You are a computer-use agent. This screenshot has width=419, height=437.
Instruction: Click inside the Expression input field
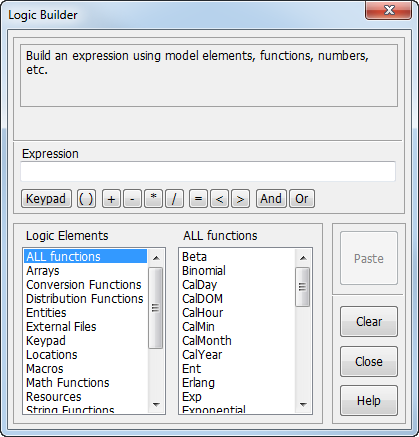tap(208, 171)
